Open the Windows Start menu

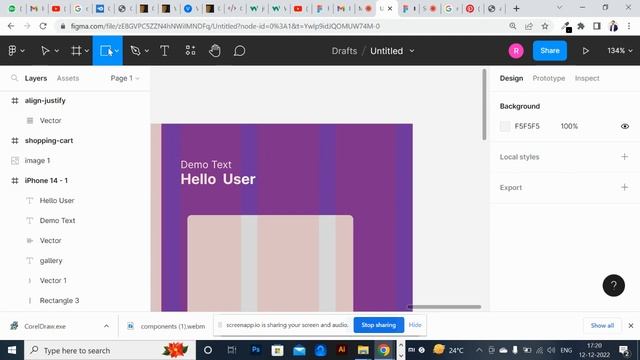coord(12,350)
